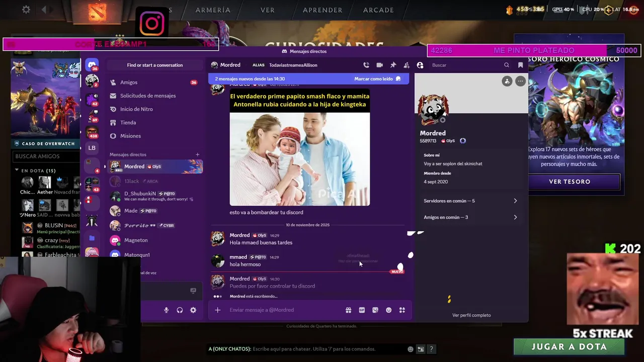Image resolution: width=644 pixels, height=362 pixels.
Task: Hide the user profile panel icon
Action: (420, 65)
